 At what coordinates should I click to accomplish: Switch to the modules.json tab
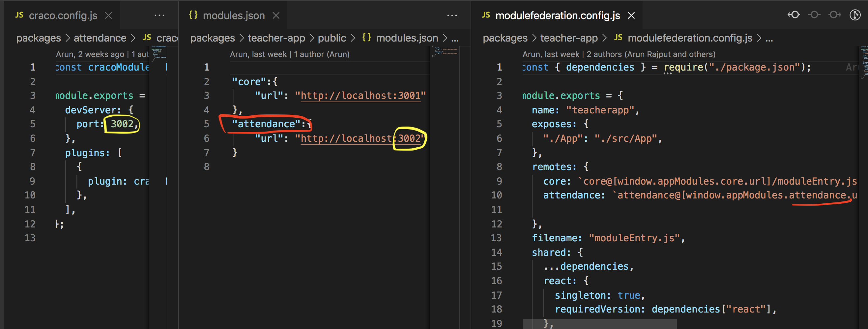(x=234, y=15)
